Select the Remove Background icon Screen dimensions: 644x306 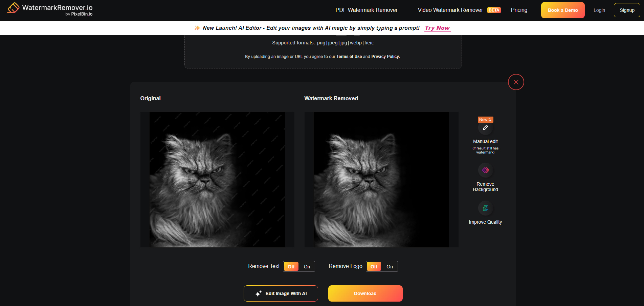[485, 170]
